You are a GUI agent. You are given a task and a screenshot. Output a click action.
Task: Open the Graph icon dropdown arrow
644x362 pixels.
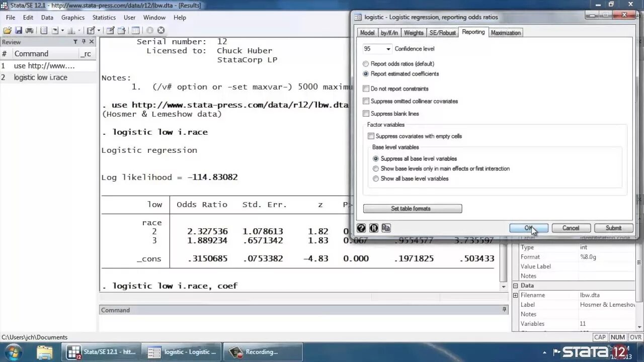tap(79, 30)
